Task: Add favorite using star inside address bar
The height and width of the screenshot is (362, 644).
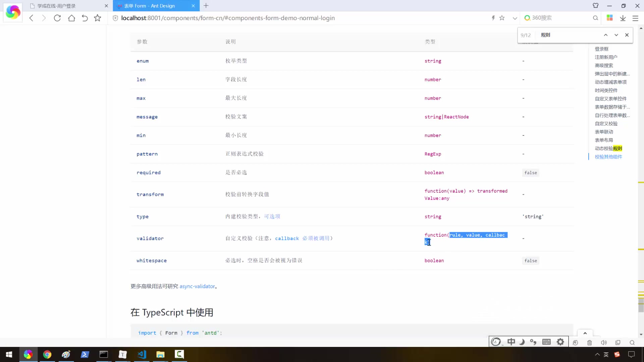Action: [502, 18]
